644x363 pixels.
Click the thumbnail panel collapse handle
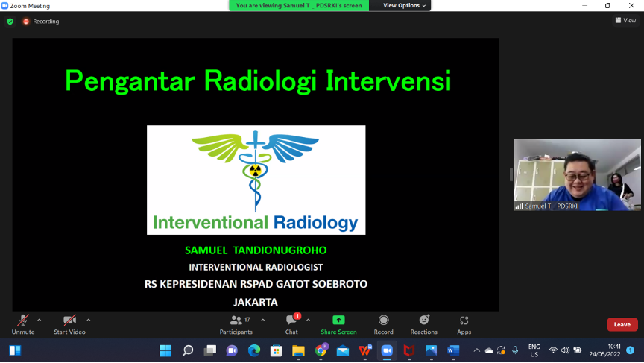click(x=511, y=174)
